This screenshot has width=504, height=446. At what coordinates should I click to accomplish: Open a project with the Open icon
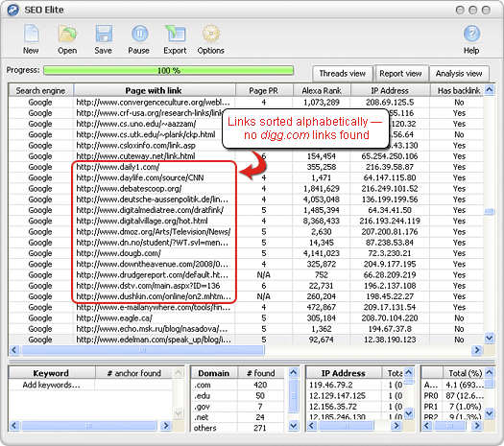click(67, 34)
